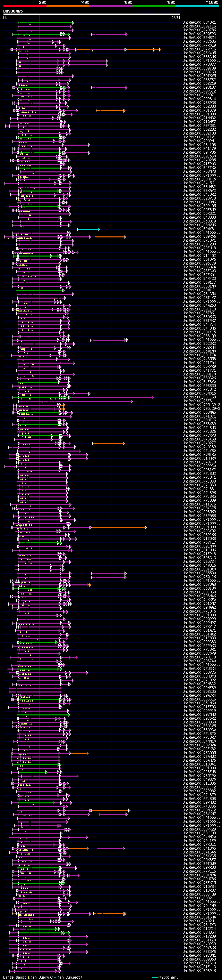Click the orange ~40% identity legend bar

pyautogui.click(x=68, y=6)
